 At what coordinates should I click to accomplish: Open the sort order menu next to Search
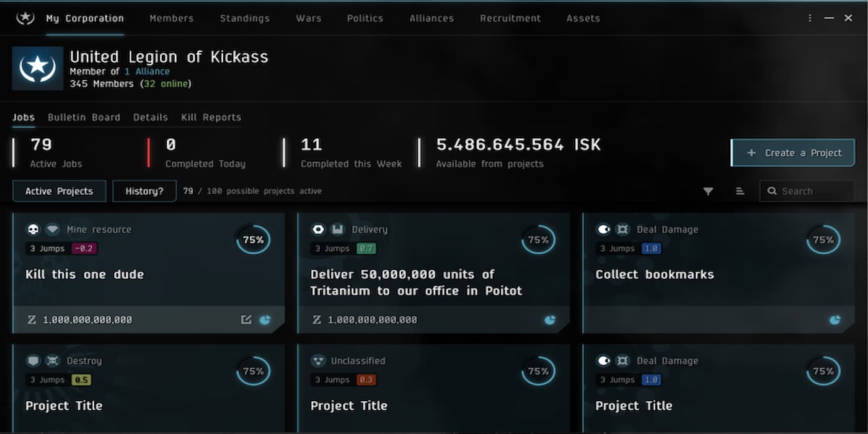pyautogui.click(x=740, y=192)
